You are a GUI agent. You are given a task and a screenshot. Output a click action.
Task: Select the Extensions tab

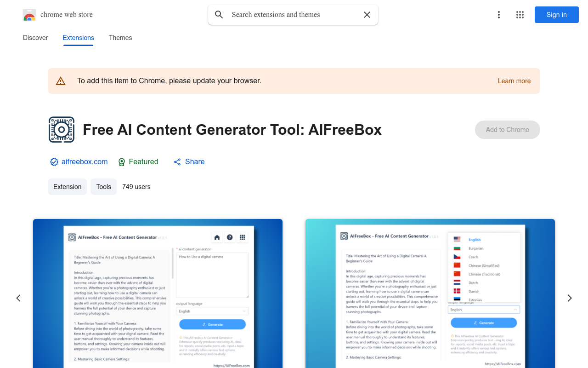click(x=79, y=38)
